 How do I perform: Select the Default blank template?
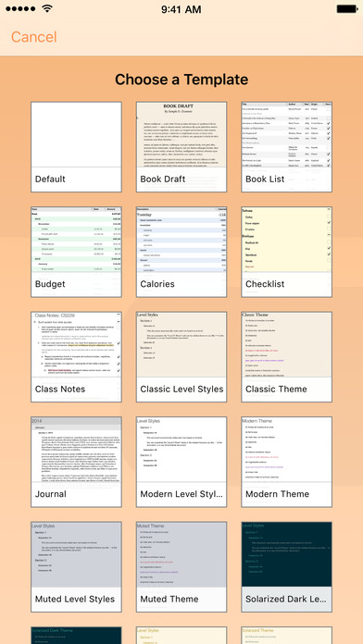click(76, 147)
